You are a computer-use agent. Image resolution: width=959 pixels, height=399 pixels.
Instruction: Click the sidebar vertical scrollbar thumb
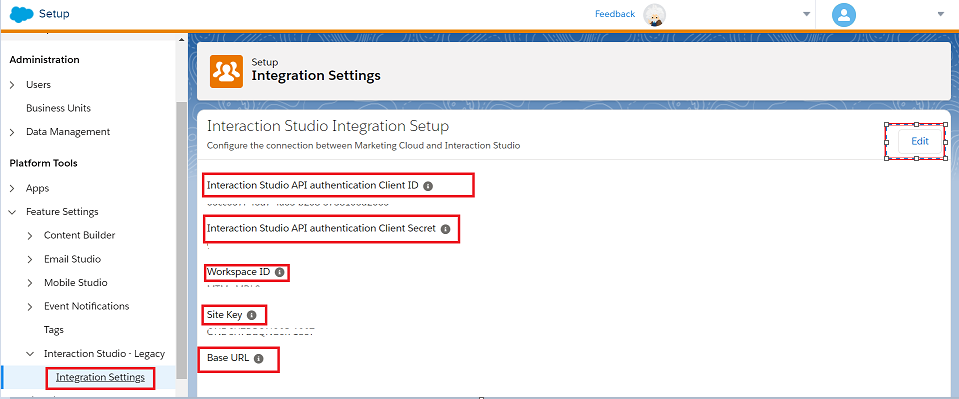click(182, 240)
